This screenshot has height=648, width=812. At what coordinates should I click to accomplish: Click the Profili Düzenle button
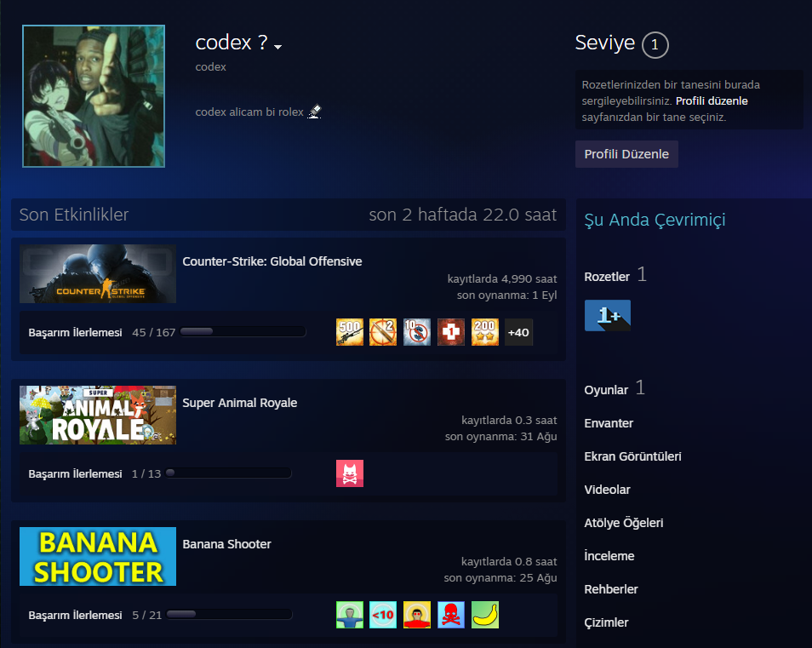[x=626, y=154]
